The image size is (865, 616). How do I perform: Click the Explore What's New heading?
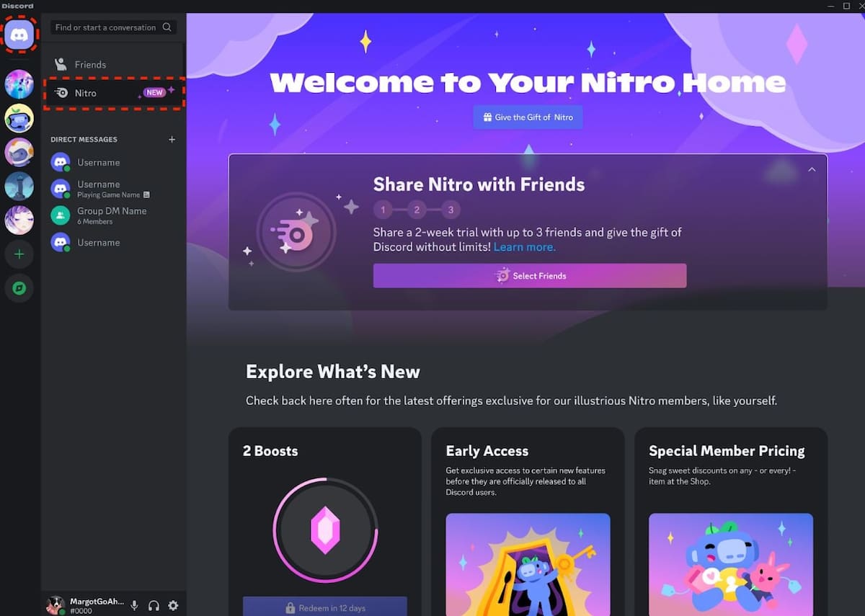tap(333, 372)
